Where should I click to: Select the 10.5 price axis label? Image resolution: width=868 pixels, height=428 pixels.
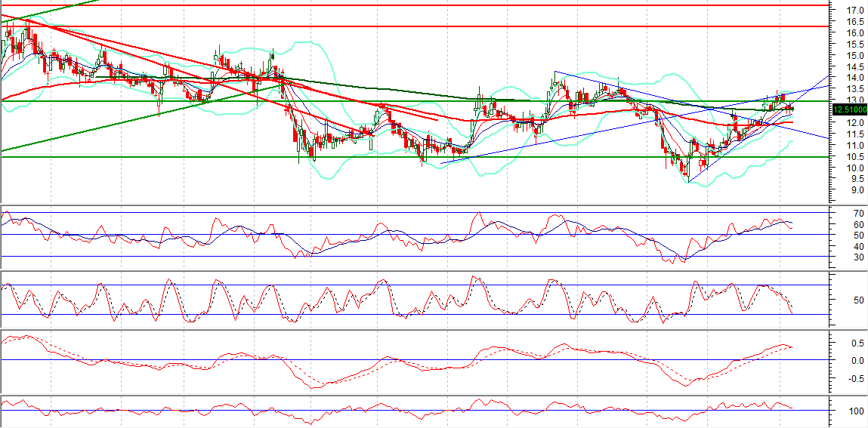pos(856,156)
